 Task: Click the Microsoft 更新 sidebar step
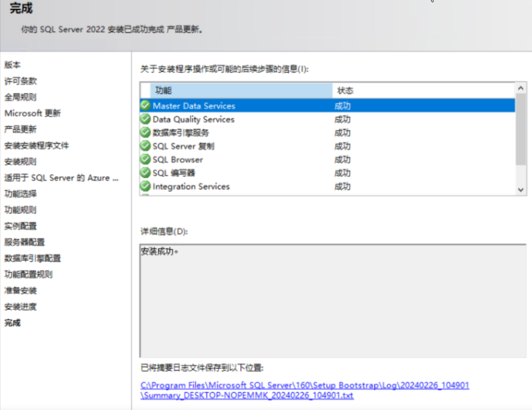point(32,113)
